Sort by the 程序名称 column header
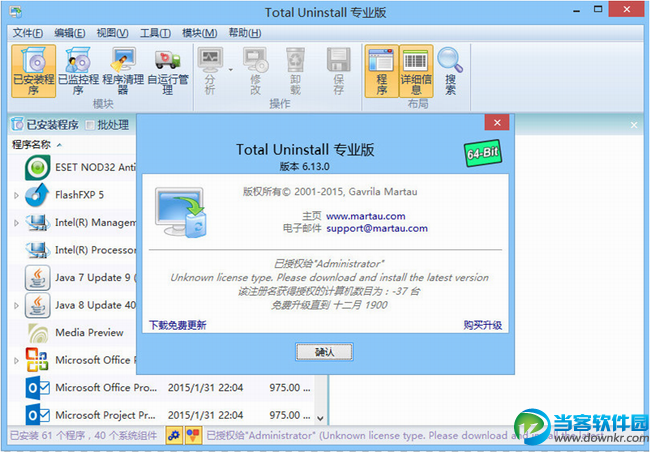This screenshot has height=452, width=650. (x=32, y=144)
